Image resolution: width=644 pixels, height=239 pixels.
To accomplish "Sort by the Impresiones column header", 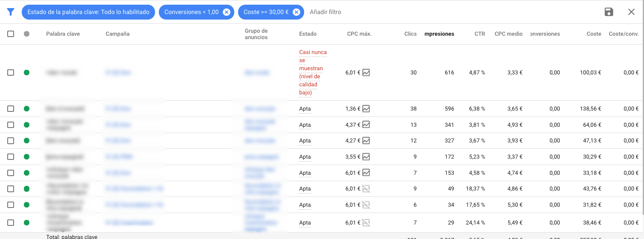I will point(440,34).
